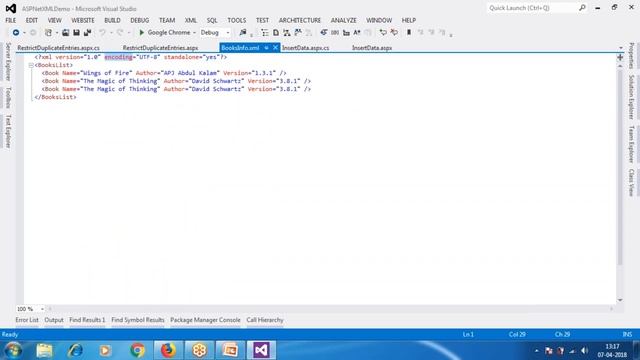Click the New Project toolbar icon
Screen dimensions: 640x360
[48, 33]
